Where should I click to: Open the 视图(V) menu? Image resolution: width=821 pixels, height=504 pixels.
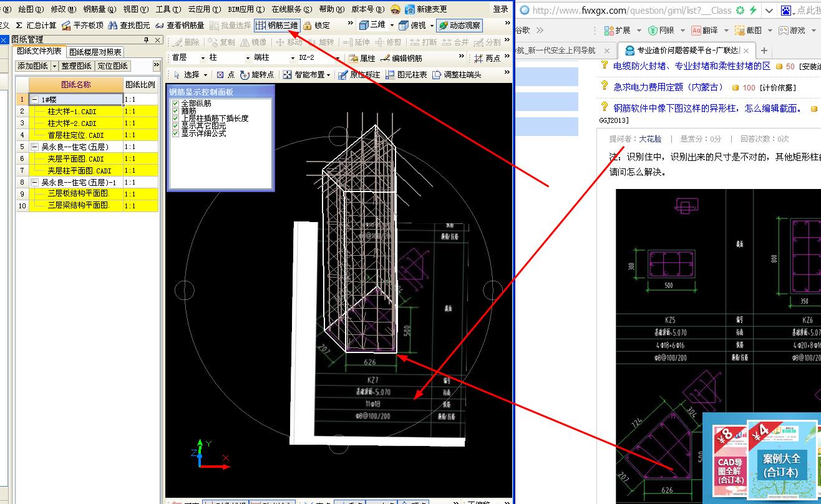coord(135,9)
